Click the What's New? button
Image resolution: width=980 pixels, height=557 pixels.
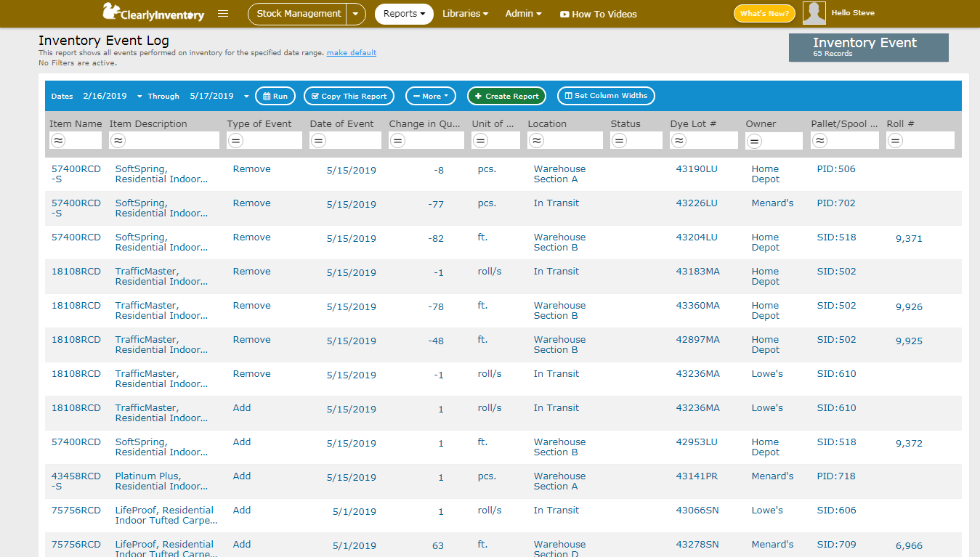(x=764, y=14)
